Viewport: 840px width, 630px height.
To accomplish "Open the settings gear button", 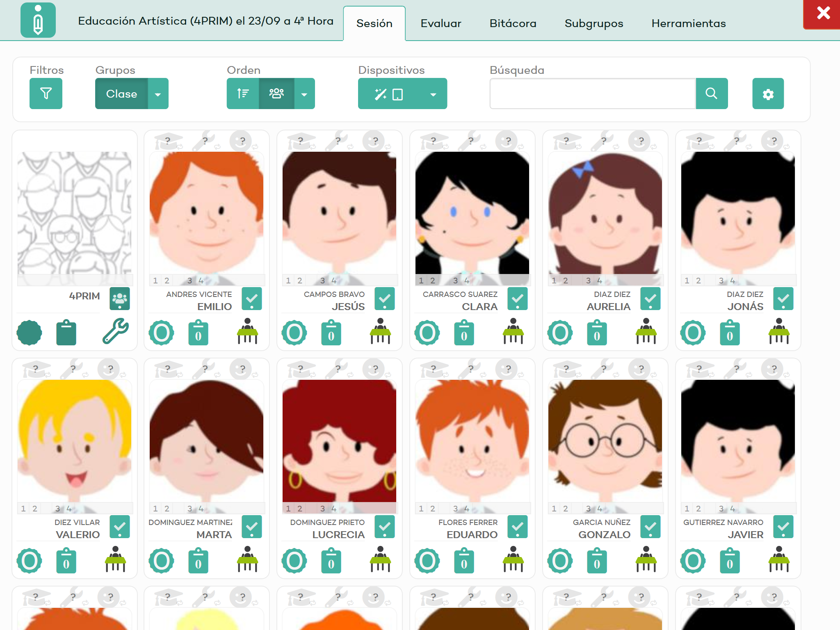I will tap(768, 94).
